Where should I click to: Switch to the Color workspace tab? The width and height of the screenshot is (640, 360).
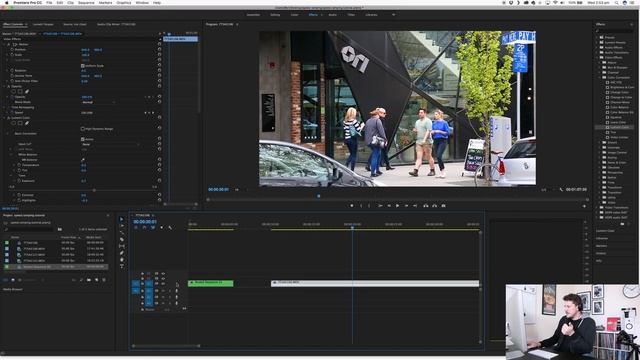(x=294, y=15)
